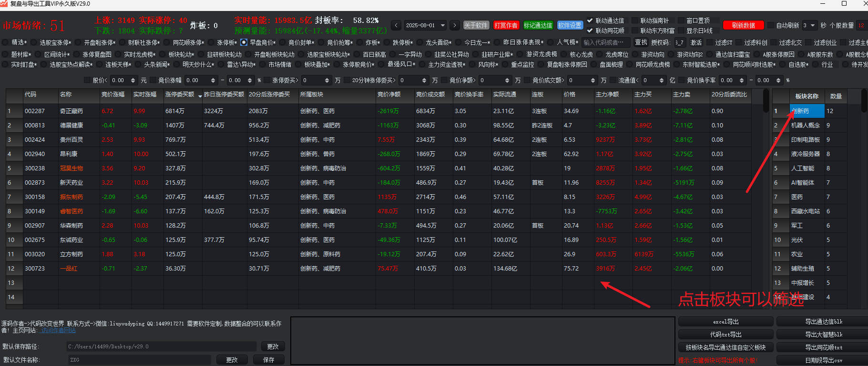
Task: Click the 关于软件 button
Action: 476,25
